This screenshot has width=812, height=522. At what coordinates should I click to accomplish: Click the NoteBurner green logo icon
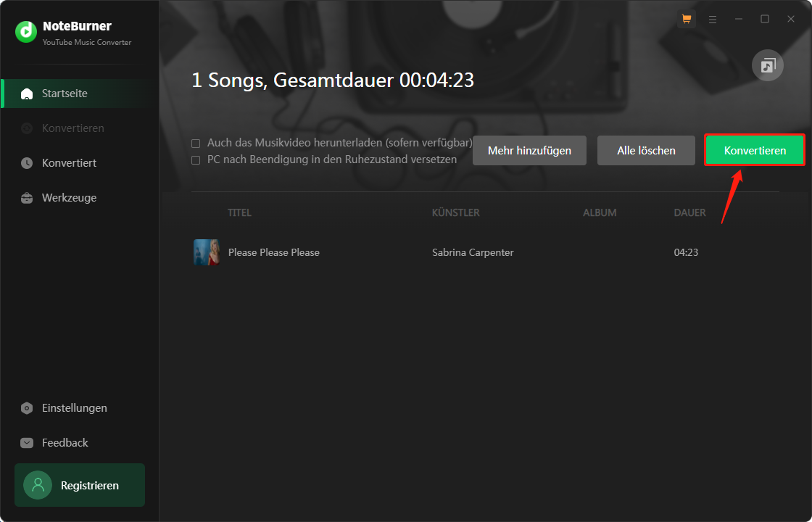(x=26, y=32)
